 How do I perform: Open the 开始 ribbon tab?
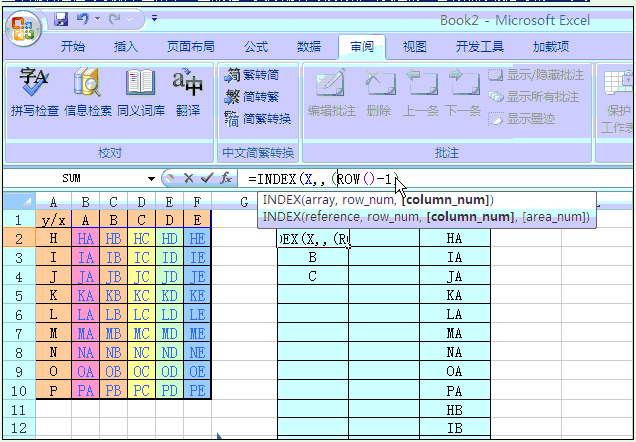[73, 47]
